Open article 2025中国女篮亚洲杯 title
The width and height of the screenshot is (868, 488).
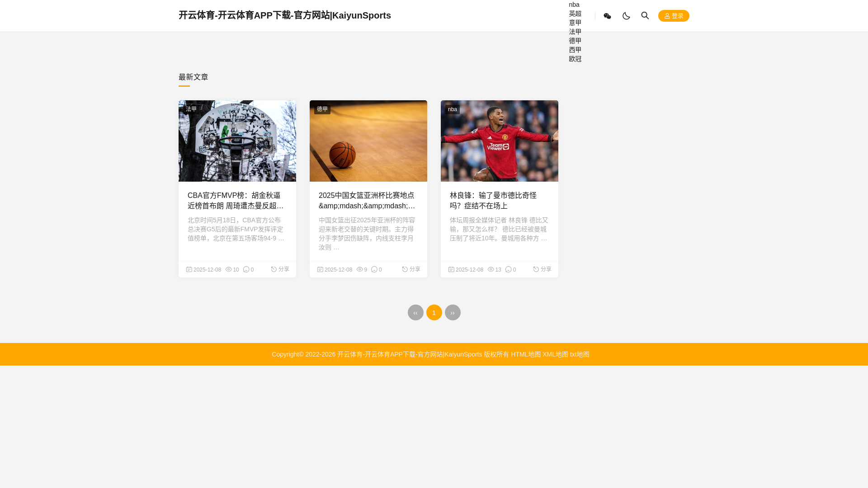[367, 201]
